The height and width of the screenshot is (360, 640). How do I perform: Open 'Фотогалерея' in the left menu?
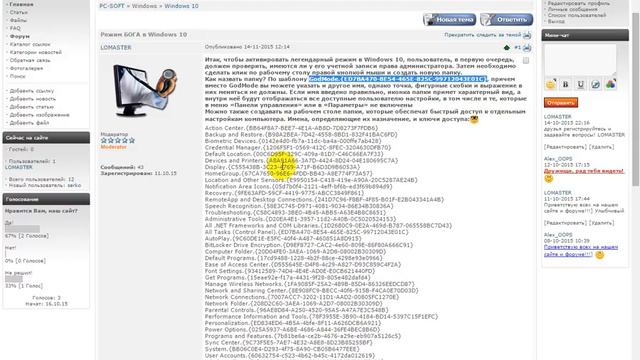[x=26, y=68]
